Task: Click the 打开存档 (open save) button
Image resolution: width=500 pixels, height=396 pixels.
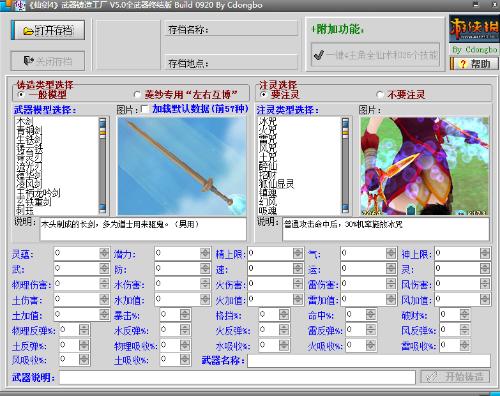Action: click(48, 30)
